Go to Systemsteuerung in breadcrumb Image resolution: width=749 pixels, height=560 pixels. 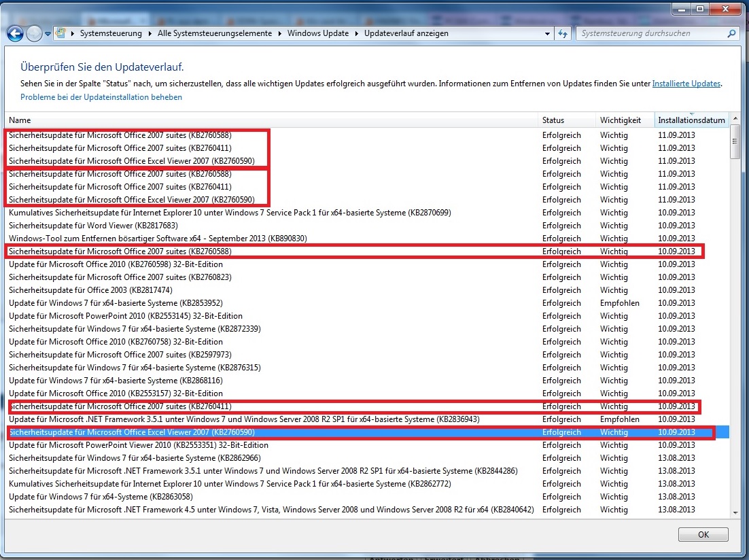pos(111,33)
